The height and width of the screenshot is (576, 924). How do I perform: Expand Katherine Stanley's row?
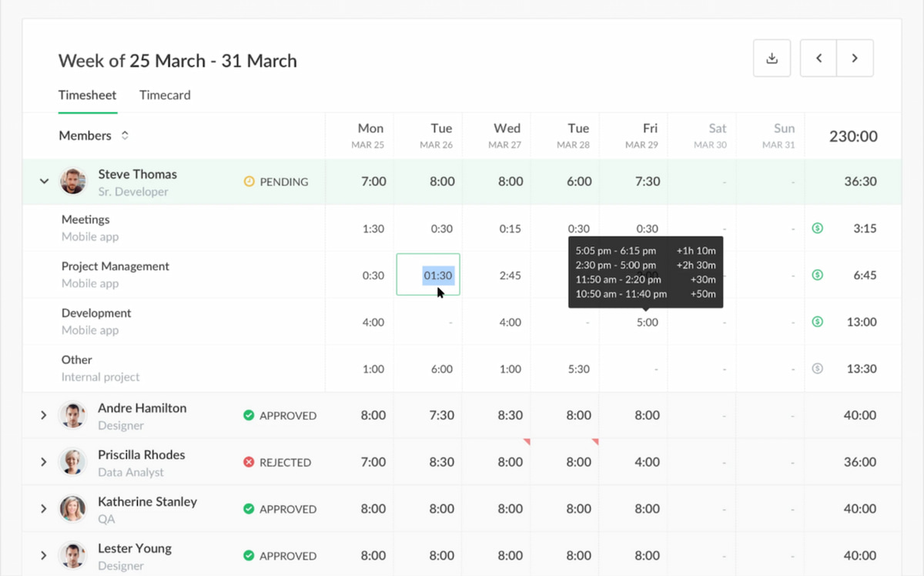tap(44, 508)
